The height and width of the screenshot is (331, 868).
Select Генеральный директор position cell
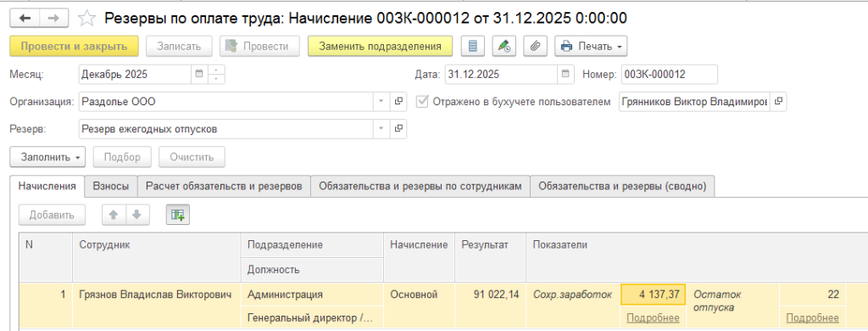(x=312, y=317)
